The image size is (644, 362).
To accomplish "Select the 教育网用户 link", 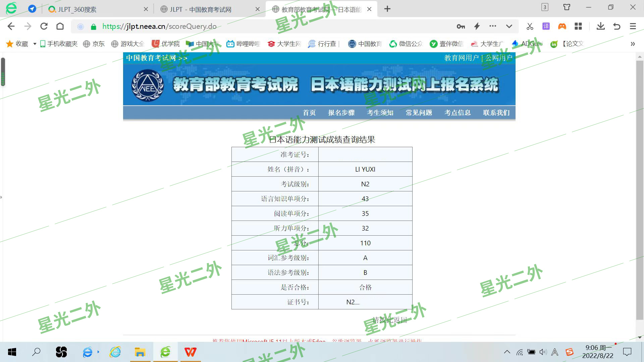I will click(462, 58).
